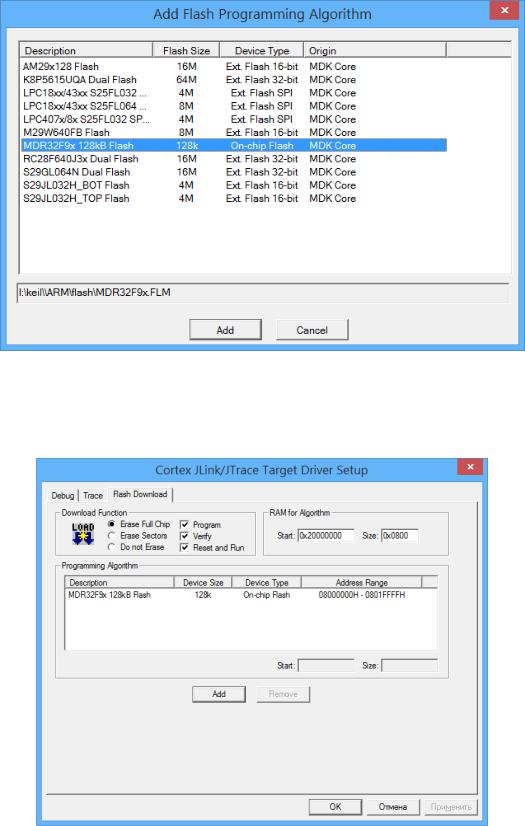The height and width of the screenshot is (826, 525).
Task: Open the Flash Download tab
Action: pos(140,494)
